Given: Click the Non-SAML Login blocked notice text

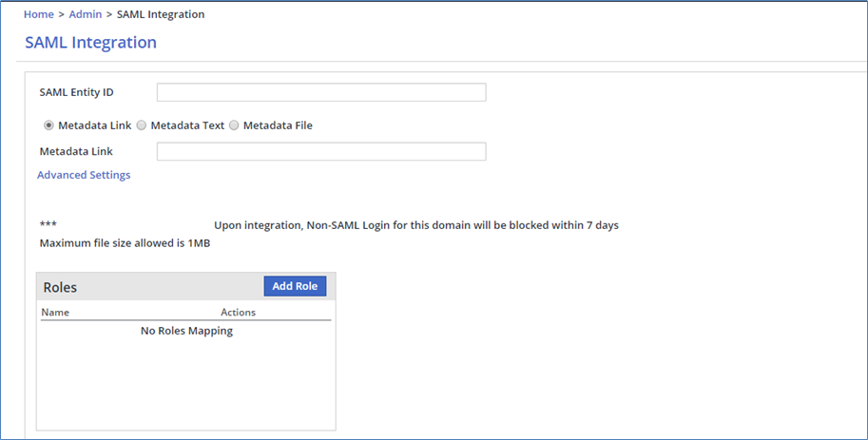Looking at the screenshot, I should pyautogui.click(x=416, y=225).
